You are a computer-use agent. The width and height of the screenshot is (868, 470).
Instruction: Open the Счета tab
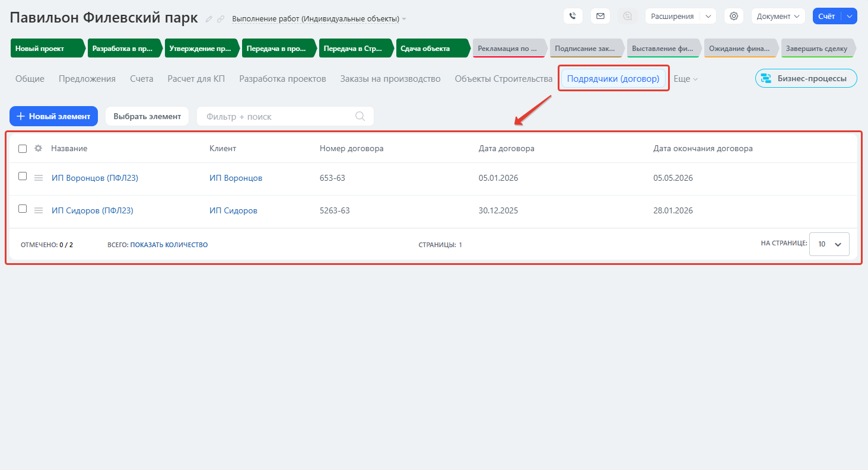click(x=141, y=79)
